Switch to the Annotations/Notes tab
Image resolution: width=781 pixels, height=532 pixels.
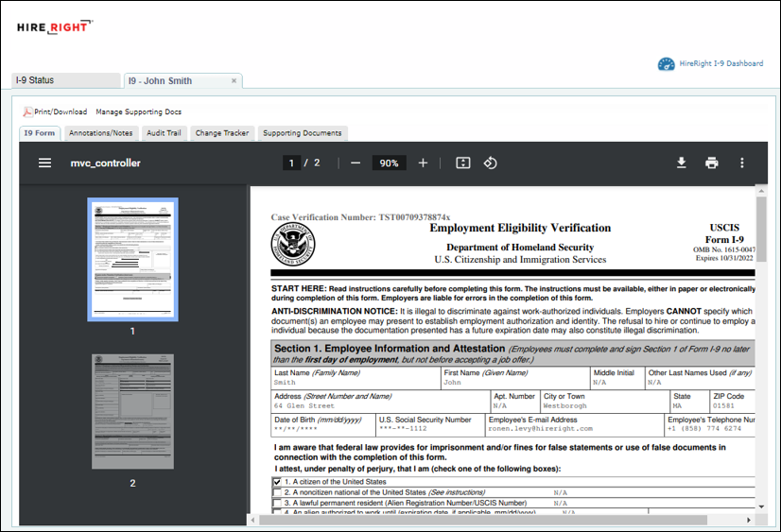(101, 133)
